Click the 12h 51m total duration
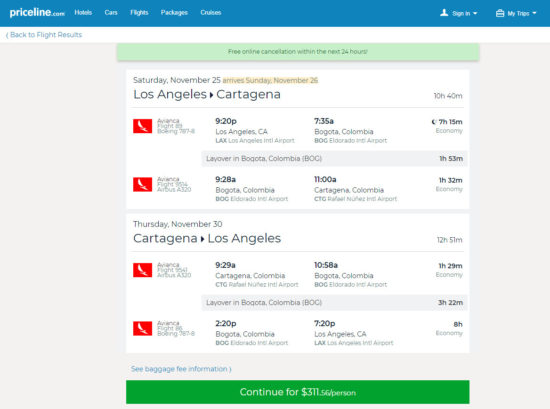The width and height of the screenshot is (550, 409). pos(449,240)
